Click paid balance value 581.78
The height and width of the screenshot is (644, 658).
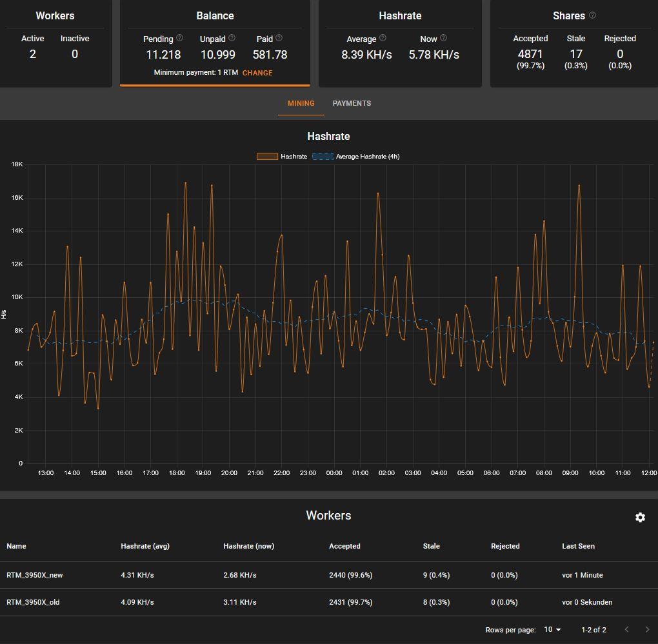pos(270,55)
